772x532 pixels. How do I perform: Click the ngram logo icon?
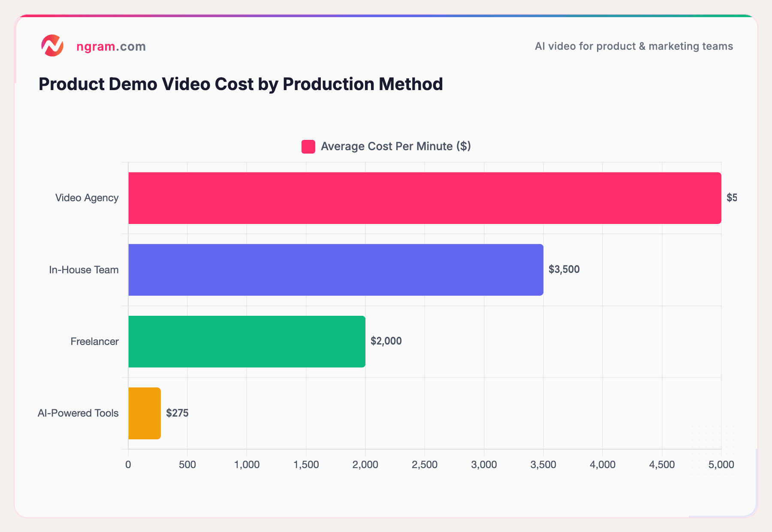(x=52, y=45)
